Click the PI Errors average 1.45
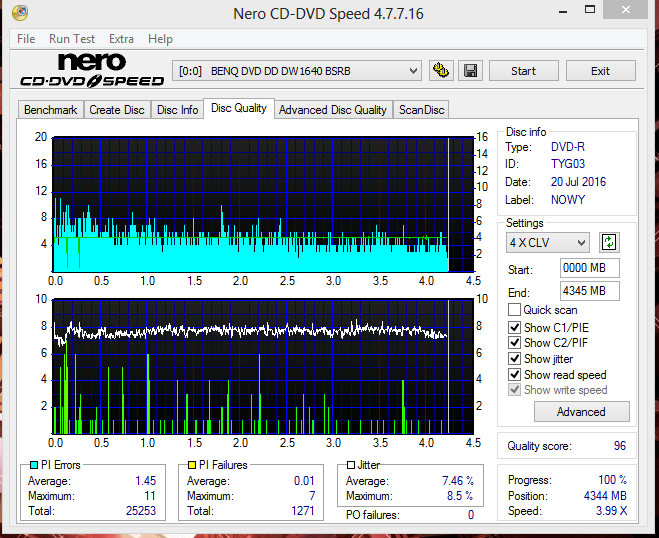The height and width of the screenshot is (538, 659). [145, 480]
